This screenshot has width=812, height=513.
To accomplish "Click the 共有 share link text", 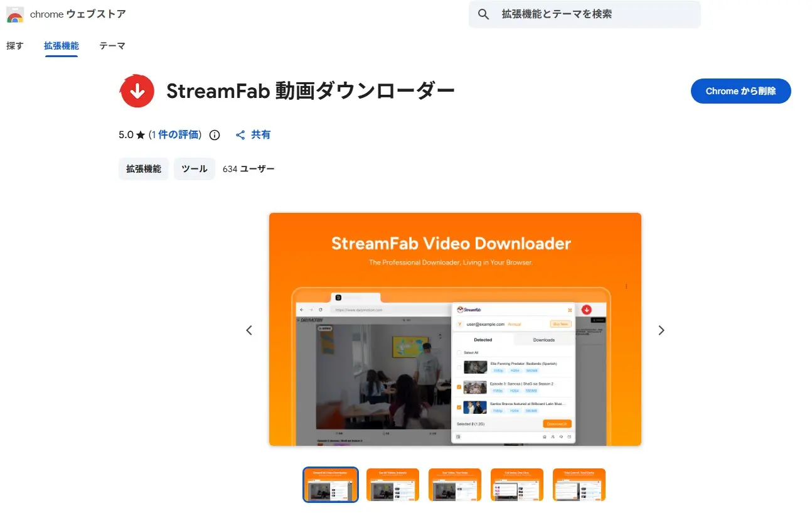I will pos(261,134).
